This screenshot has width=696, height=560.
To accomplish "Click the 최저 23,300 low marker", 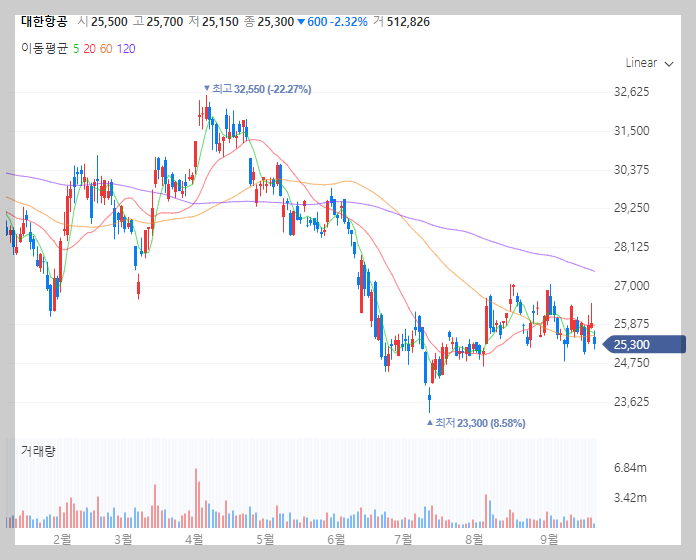I will coord(476,423).
